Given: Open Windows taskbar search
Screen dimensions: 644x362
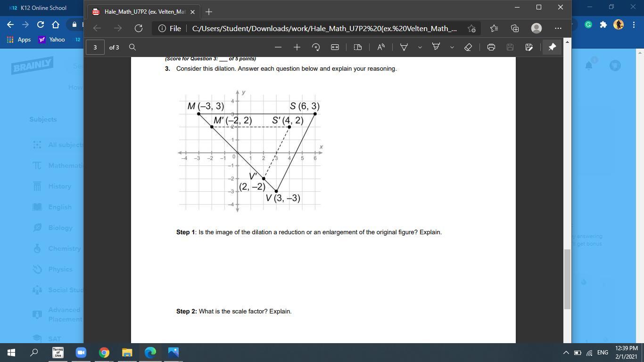Looking at the screenshot, I should (x=34, y=353).
